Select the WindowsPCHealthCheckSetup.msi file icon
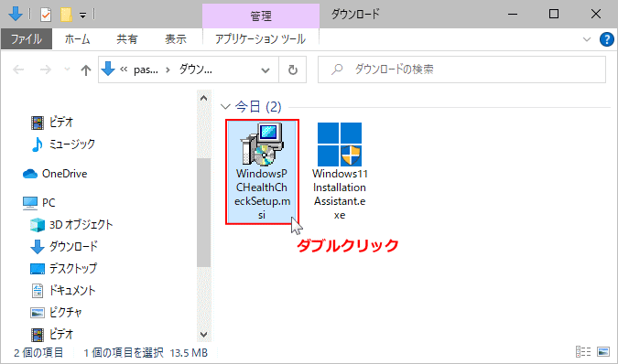The height and width of the screenshot is (364, 618). (x=262, y=144)
